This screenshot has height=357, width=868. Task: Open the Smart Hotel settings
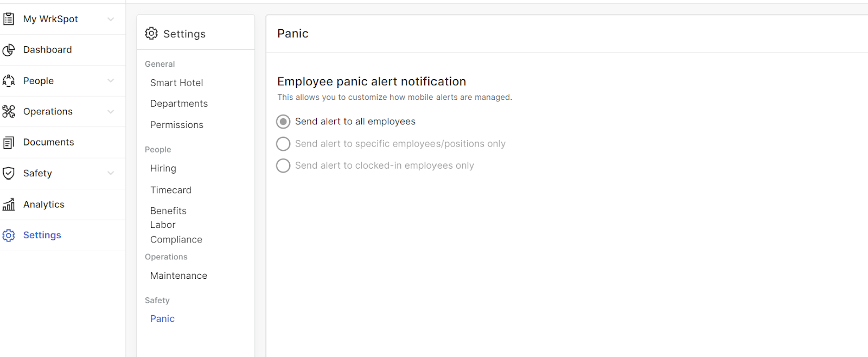pyautogui.click(x=176, y=82)
